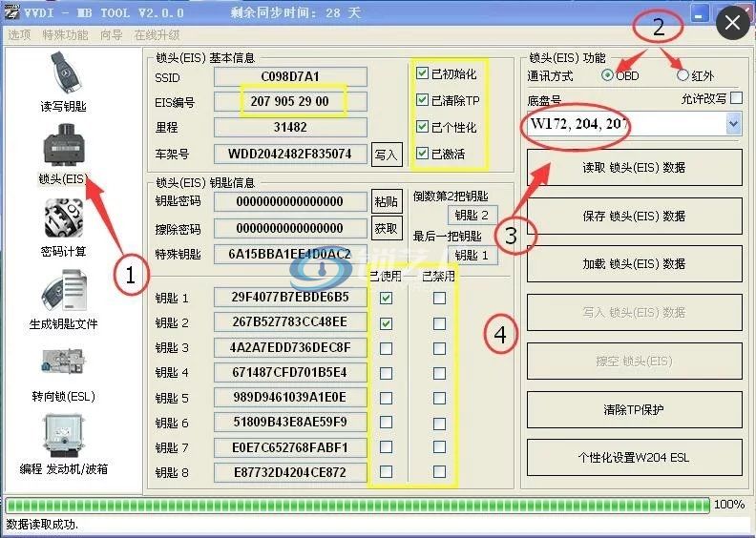Click the SSID field C098D7A1

[x=290, y=76]
